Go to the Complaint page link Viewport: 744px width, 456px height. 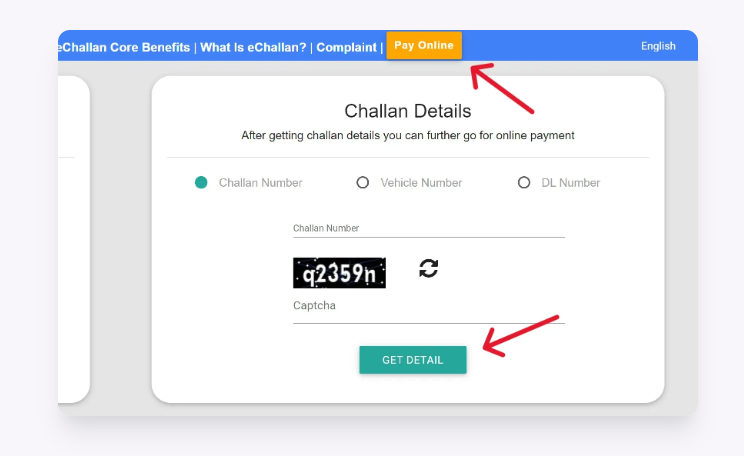(x=346, y=47)
